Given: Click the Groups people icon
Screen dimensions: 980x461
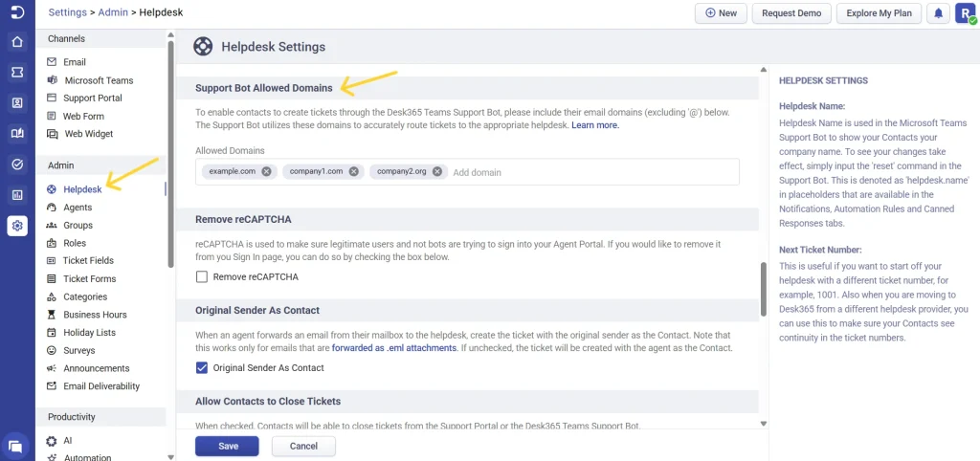Looking at the screenshot, I should coord(52,225).
